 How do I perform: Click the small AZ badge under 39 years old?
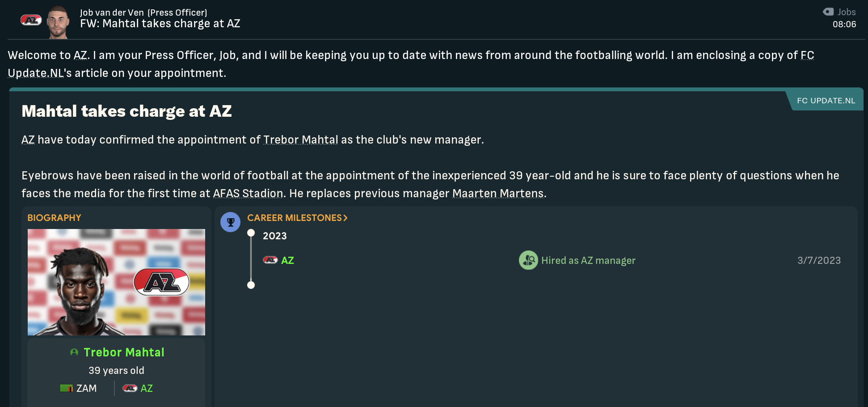130,388
